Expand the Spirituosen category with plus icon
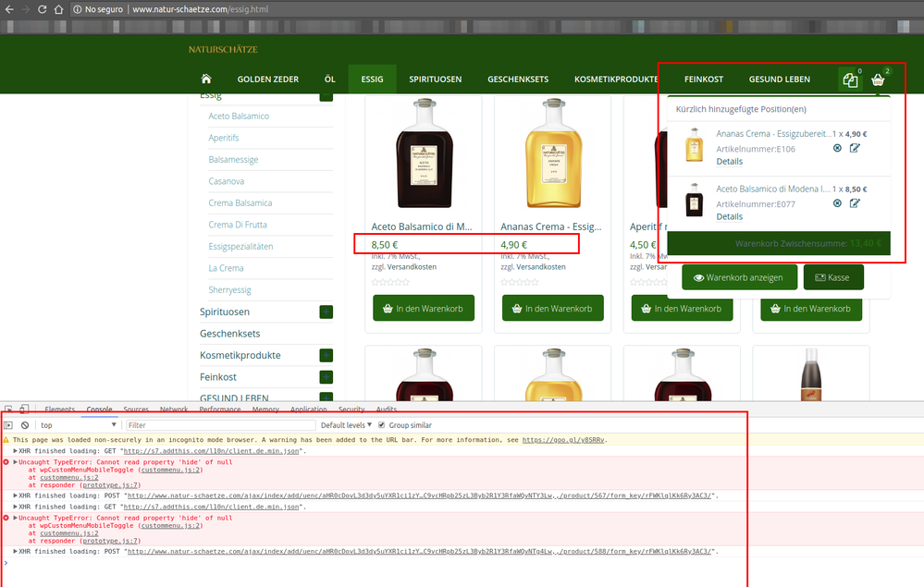This screenshot has height=587, width=924. 326,312
